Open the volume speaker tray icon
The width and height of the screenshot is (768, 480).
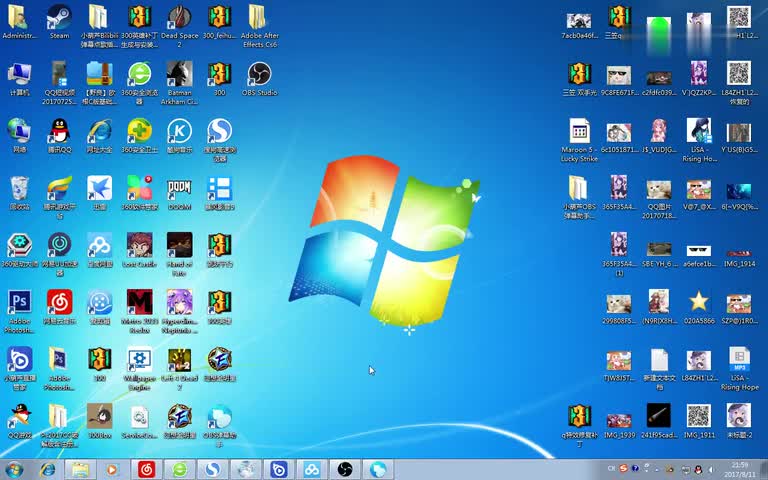711,469
